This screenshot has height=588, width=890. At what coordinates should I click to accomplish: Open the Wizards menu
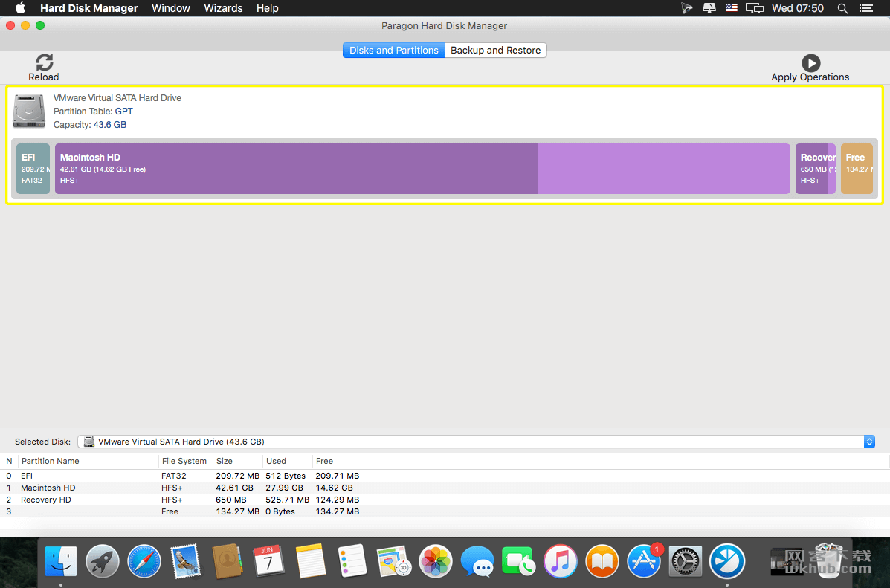223,8
